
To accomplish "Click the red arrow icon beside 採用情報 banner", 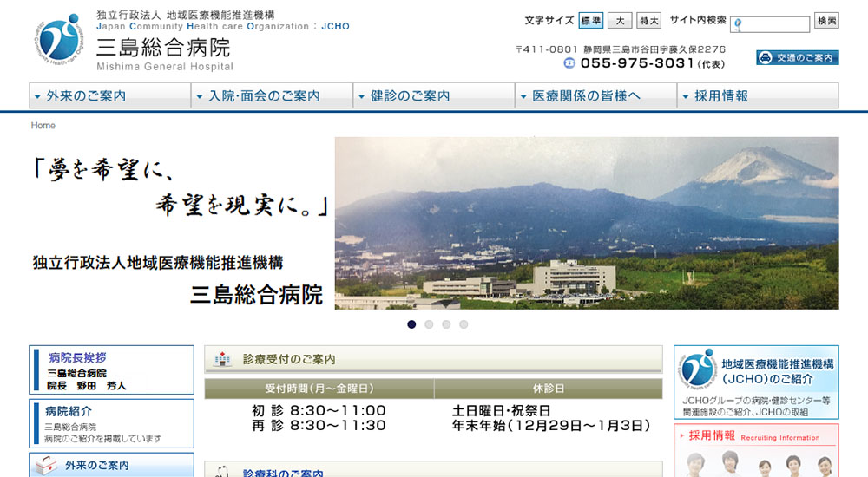I will [681, 435].
